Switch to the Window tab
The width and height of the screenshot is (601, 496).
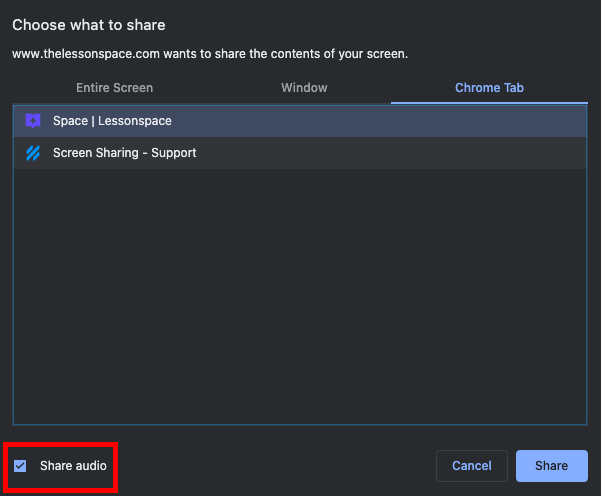pyautogui.click(x=304, y=88)
